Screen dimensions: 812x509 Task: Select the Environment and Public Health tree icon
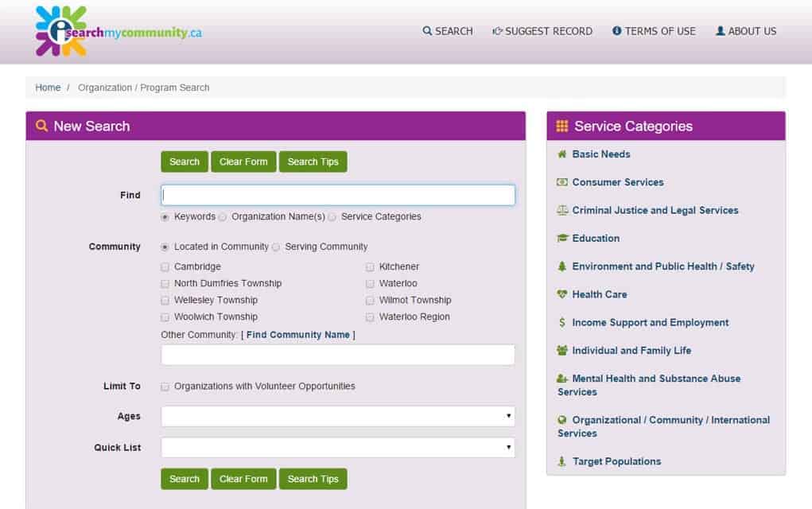click(561, 266)
